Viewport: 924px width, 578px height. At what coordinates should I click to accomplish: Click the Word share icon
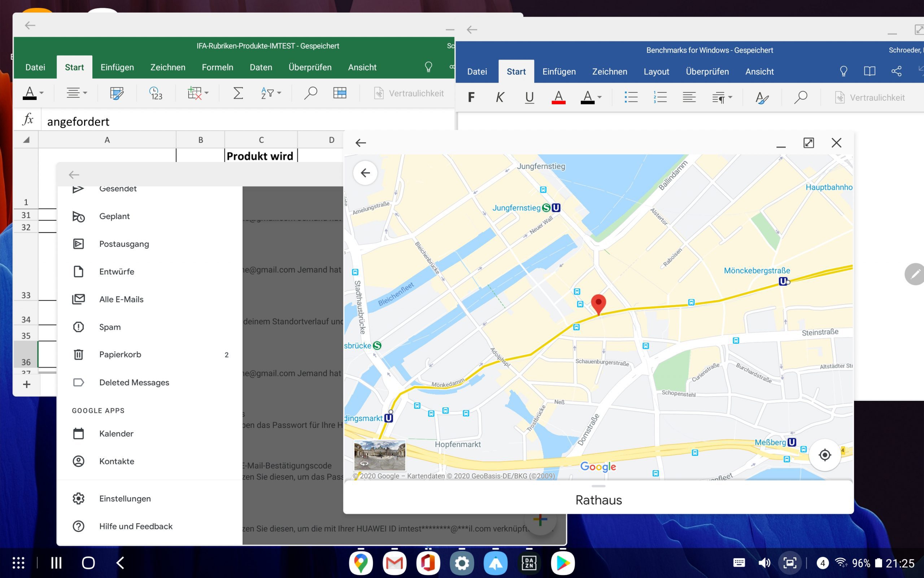(897, 71)
